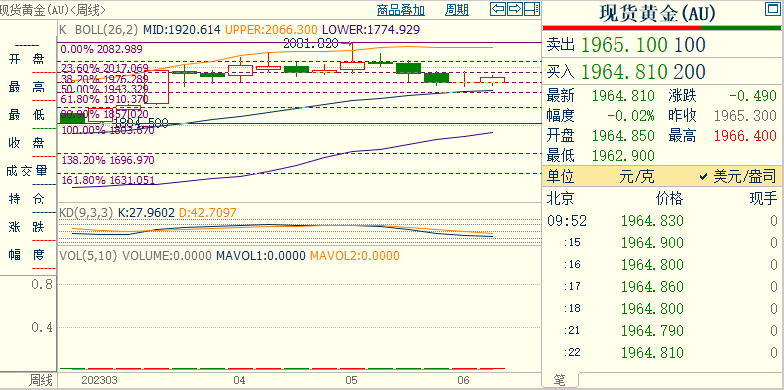This screenshot has width=784, height=390.
Task: Click the 周线 label at bottom left
Action: (40, 380)
